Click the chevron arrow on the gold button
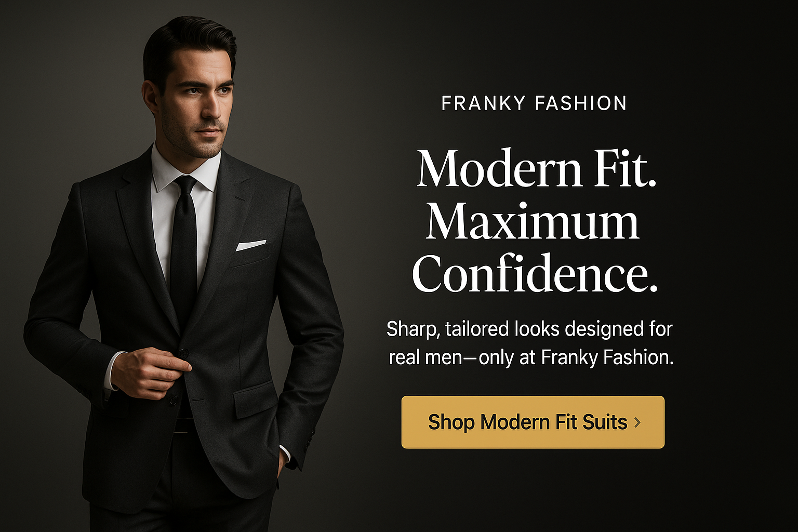This screenshot has height=532, width=798. 637,422
